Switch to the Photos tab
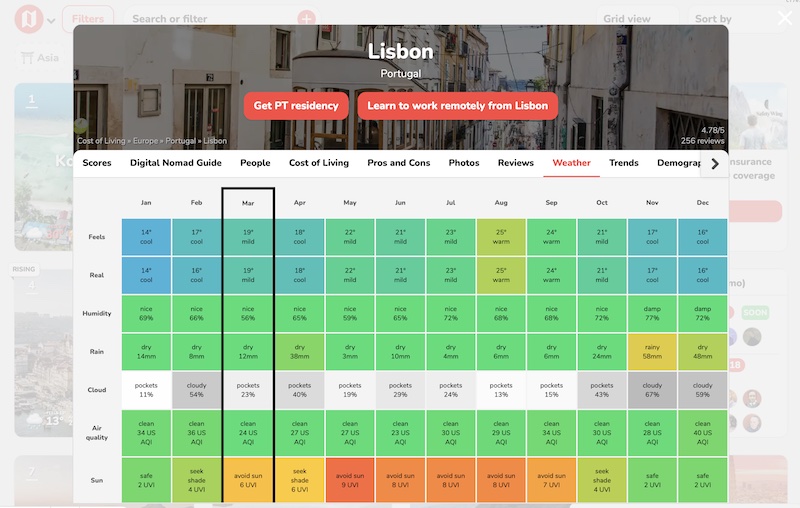Viewport: 800px width, 508px height. pyautogui.click(x=464, y=163)
